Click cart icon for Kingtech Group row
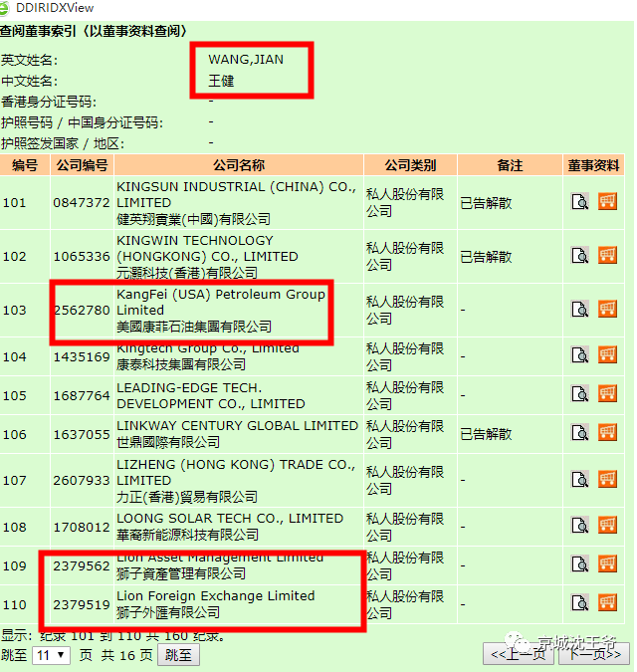Image resolution: width=637 pixels, height=672 pixels. pos(607,355)
